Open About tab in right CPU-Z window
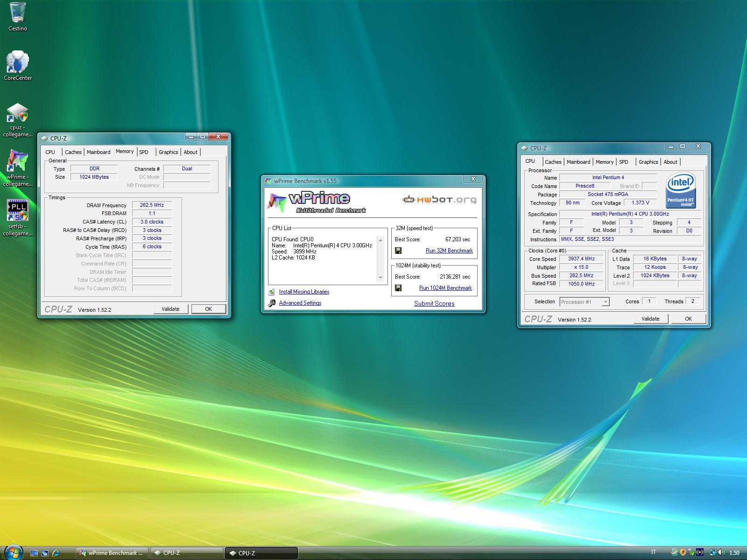The height and width of the screenshot is (560, 747). [x=670, y=162]
